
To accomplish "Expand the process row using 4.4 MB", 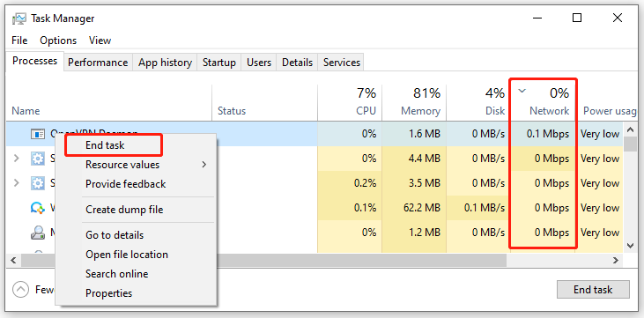I will tap(17, 159).
